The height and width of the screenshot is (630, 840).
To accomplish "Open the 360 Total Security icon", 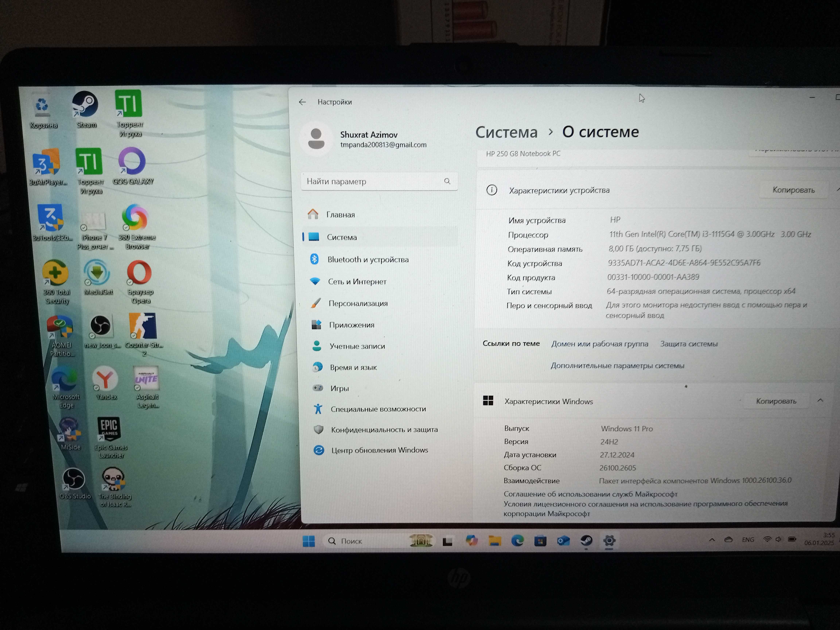I will click(56, 282).
